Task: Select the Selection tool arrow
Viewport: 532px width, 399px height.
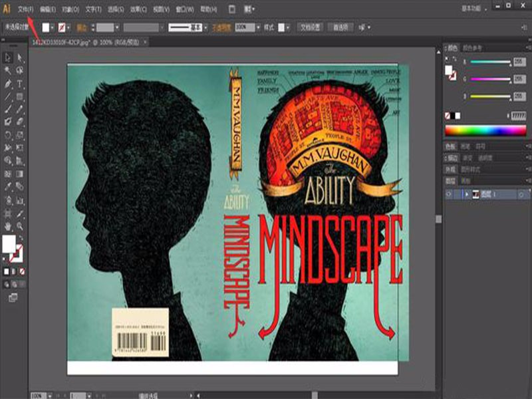Action: pos(8,58)
